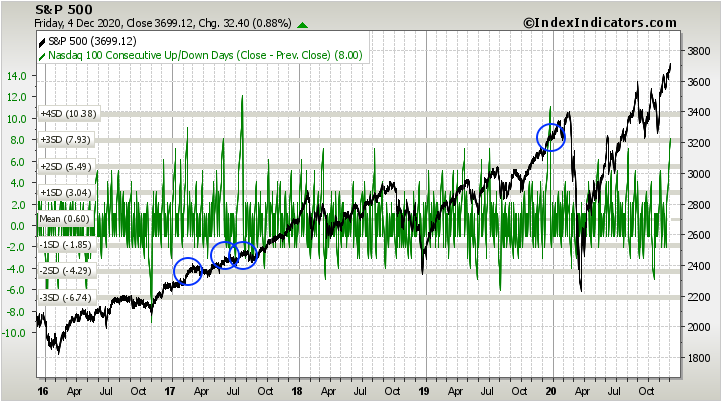
Task: Click '2200' on the right price axis
Action: tap(699, 296)
